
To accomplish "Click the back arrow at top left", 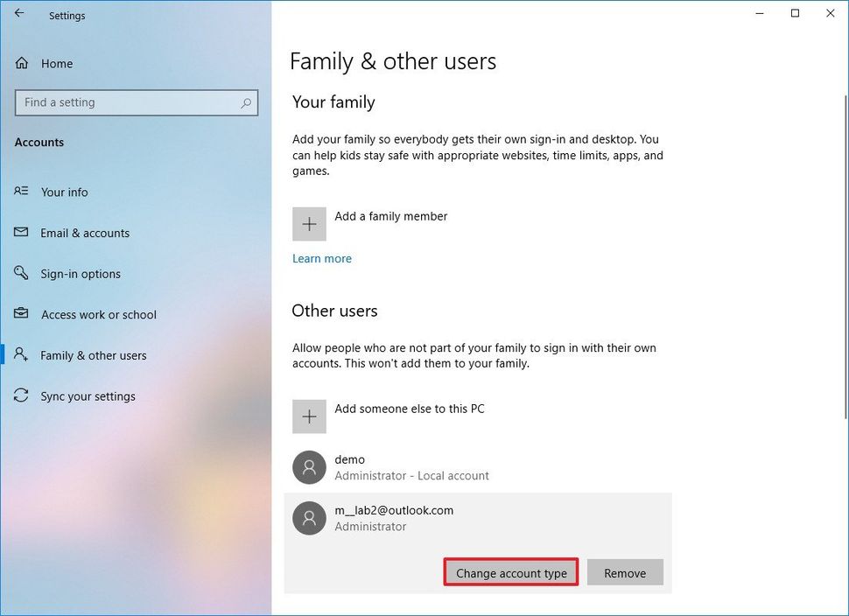I will 19,13.
